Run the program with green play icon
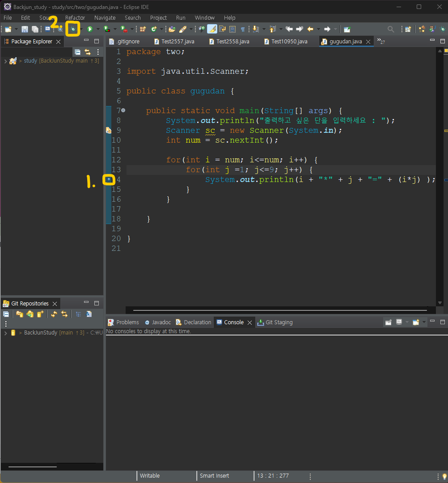 coord(89,29)
